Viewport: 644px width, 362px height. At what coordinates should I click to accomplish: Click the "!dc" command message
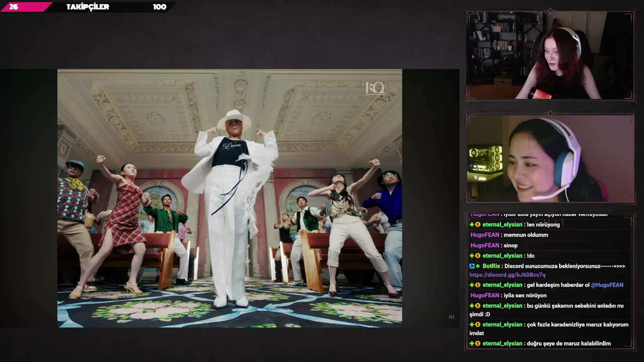[x=531, y=256]
